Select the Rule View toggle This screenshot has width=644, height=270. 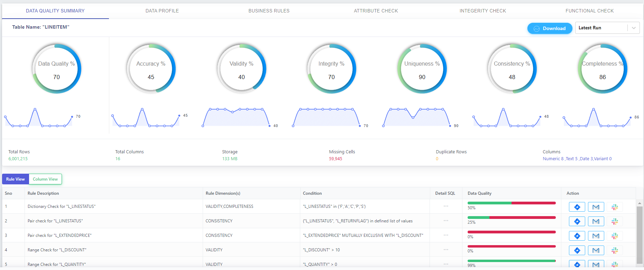pyautogui.click(x=16, y=179)
